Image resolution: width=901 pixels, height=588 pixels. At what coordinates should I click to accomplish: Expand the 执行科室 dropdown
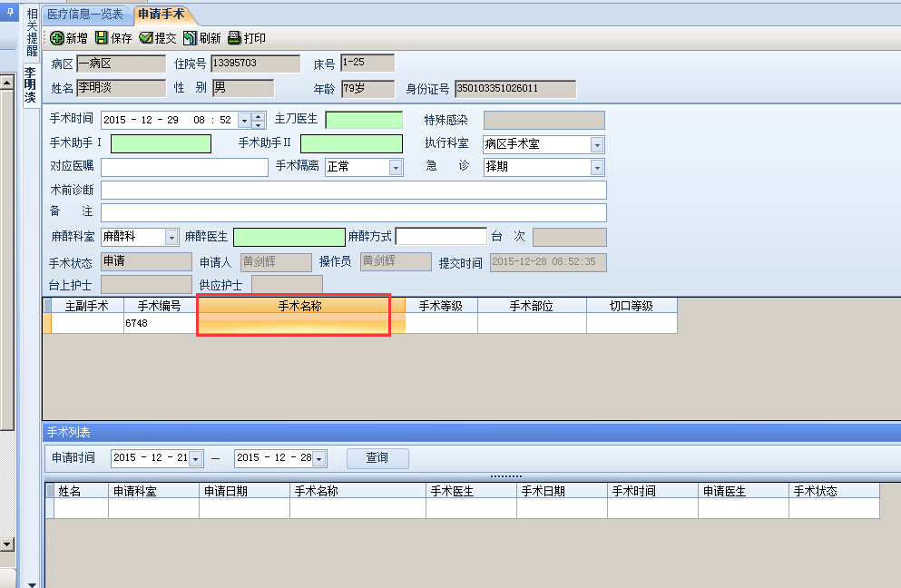tap(597, 145)
